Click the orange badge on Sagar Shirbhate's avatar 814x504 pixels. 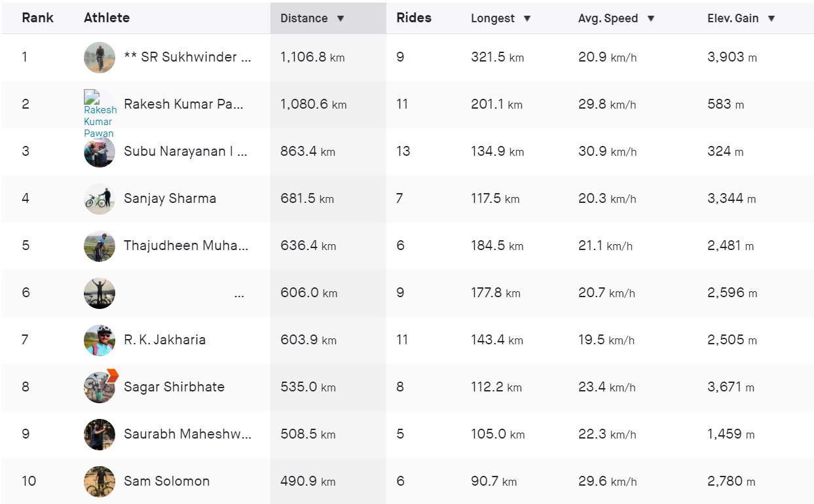(111, 376)
